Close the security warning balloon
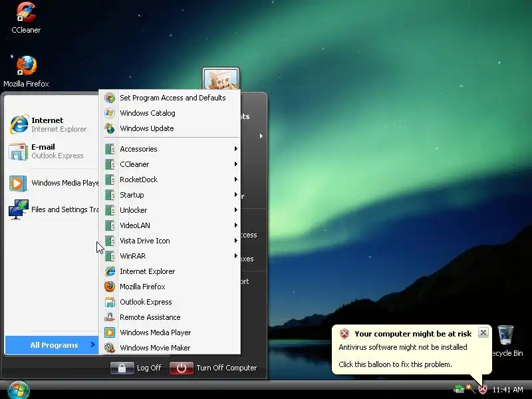The height and width of the screenshot is (399, 532). [x=483, y=332]
